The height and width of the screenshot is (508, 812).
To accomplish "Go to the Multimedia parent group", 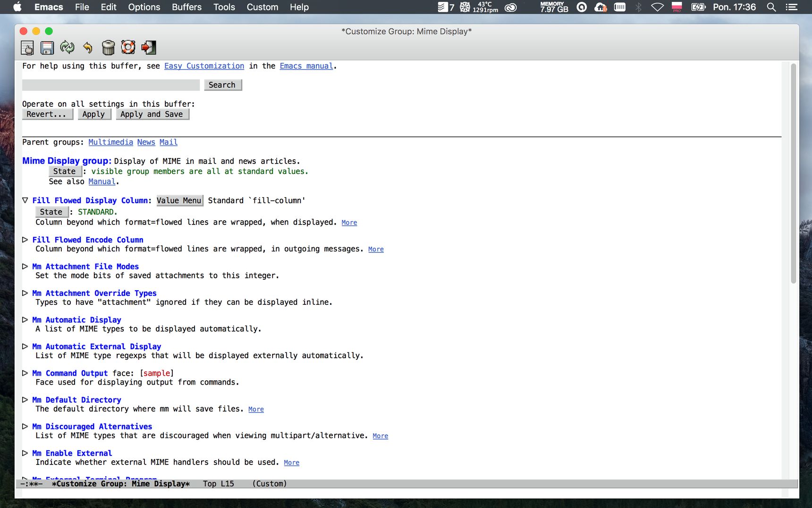I will click(x=110, y=142).
